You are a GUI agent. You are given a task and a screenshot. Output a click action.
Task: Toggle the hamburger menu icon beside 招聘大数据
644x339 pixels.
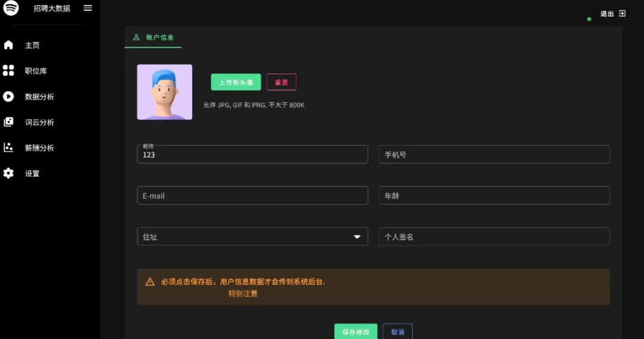(x=88, y=8)
